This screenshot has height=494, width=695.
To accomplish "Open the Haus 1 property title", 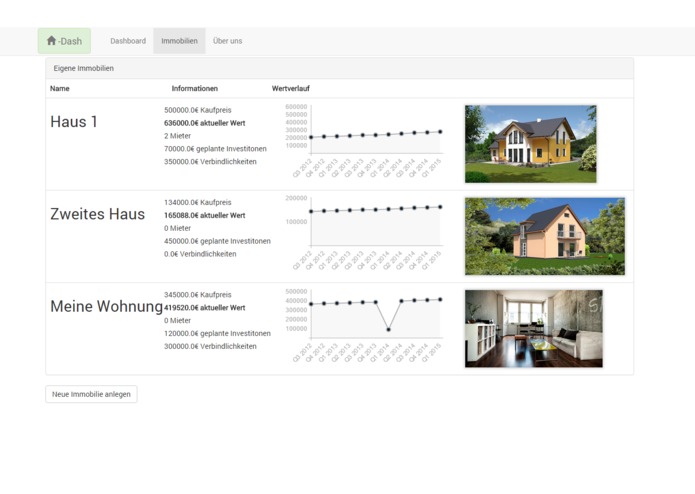I will click(x=74, y=122).
